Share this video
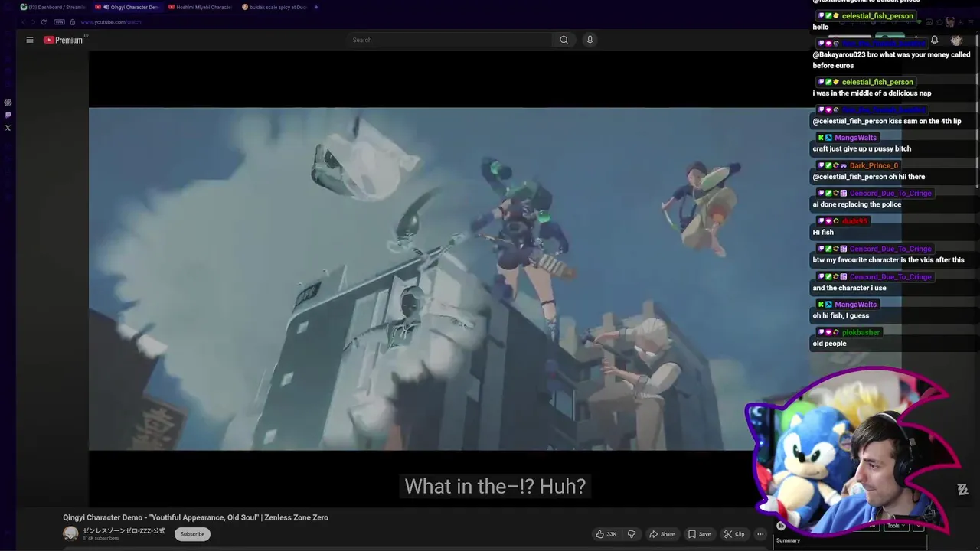The image size is (980, 551). click(x=661, y=534)
